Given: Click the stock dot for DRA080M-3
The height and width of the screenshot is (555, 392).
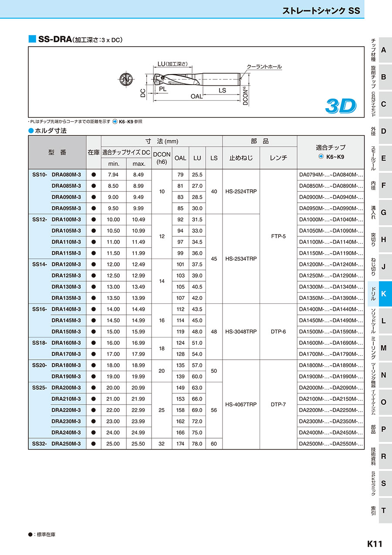Looking at the screenshot, I should (94, 175).
